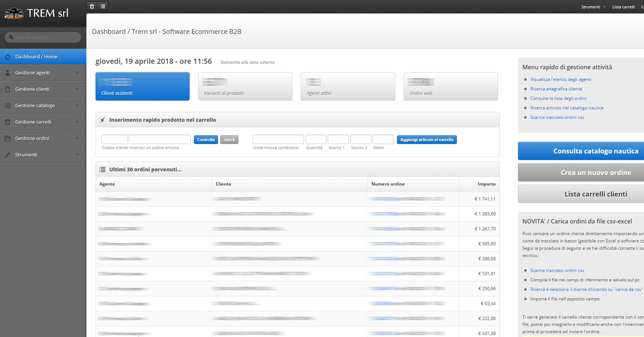This screenshot has height=337, width=644.
Task: Click the gray check button
Action: click(x=229, y=140)
